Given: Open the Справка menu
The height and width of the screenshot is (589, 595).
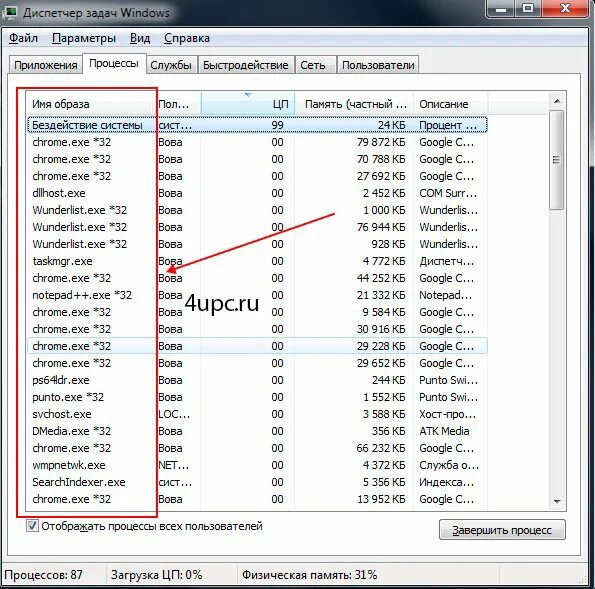Looking at the screenshot, I should point(187,38).
